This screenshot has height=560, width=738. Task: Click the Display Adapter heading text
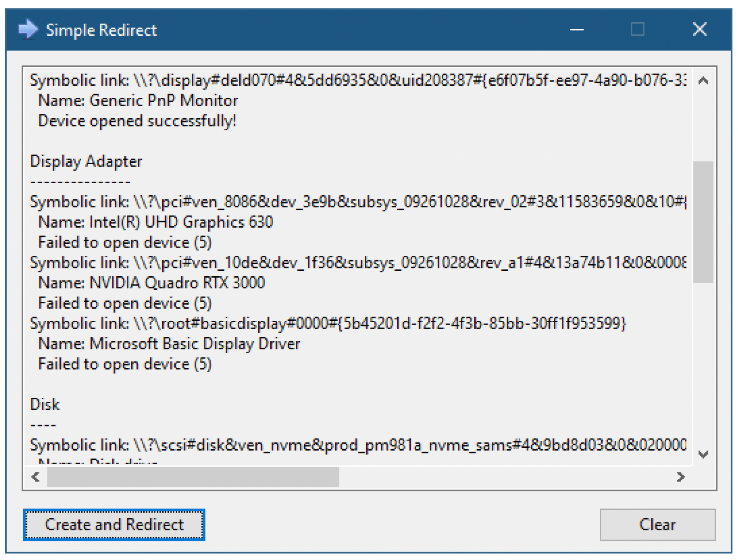point(86,161)
